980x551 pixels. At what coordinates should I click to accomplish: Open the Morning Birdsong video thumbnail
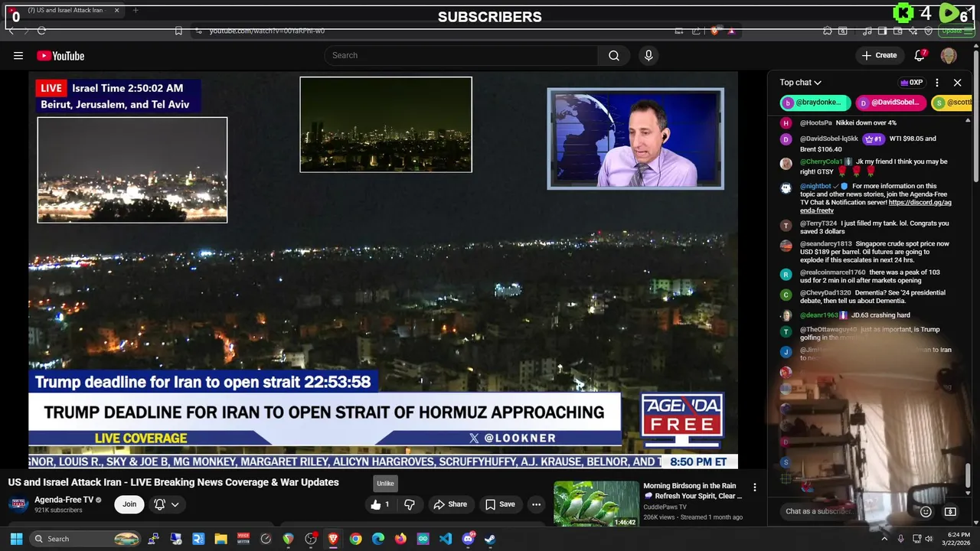(x=596, y=504)
